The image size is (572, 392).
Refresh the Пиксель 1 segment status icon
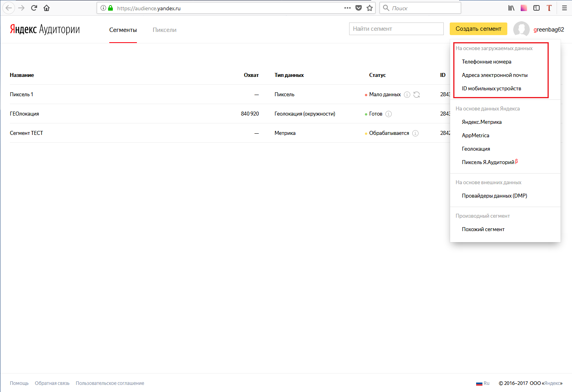pos(417,95)
